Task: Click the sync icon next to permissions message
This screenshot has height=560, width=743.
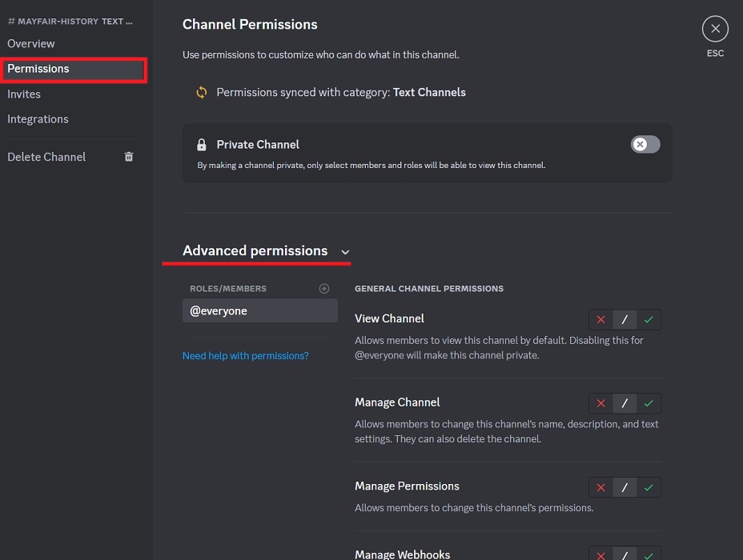Action: [201, 92]
